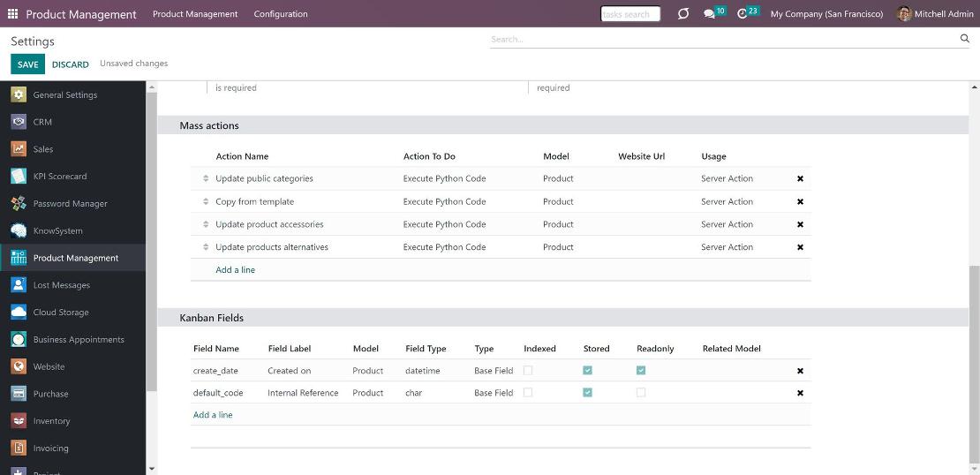Add a line to Kanban Fields

coord(213,415)
